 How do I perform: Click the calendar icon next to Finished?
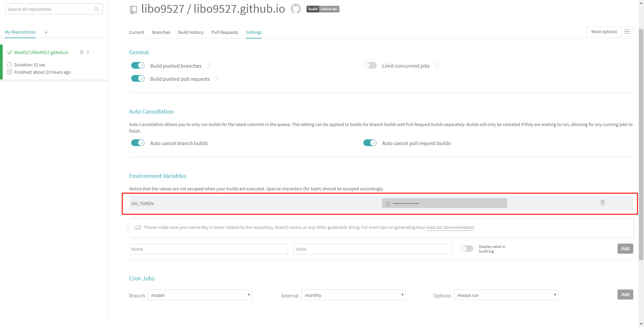10,72
